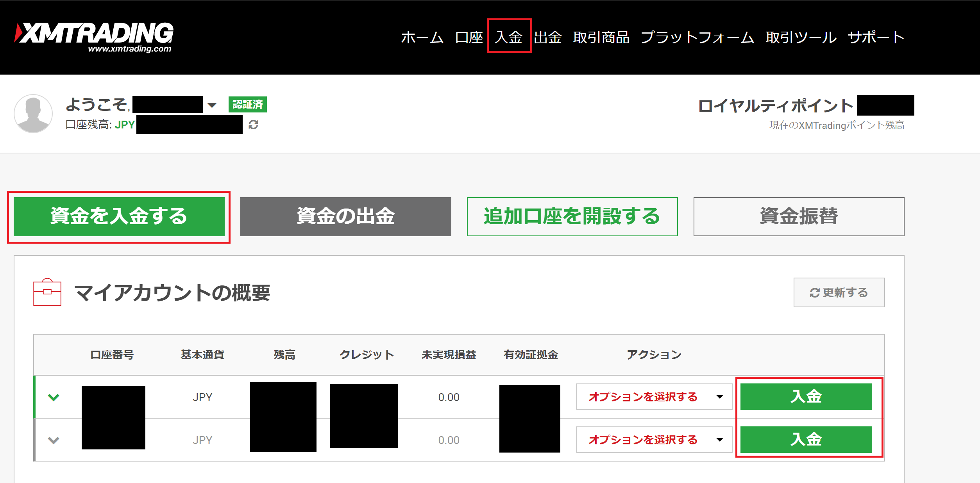Click the 基本通貨 column header

(x=202, y=355)
